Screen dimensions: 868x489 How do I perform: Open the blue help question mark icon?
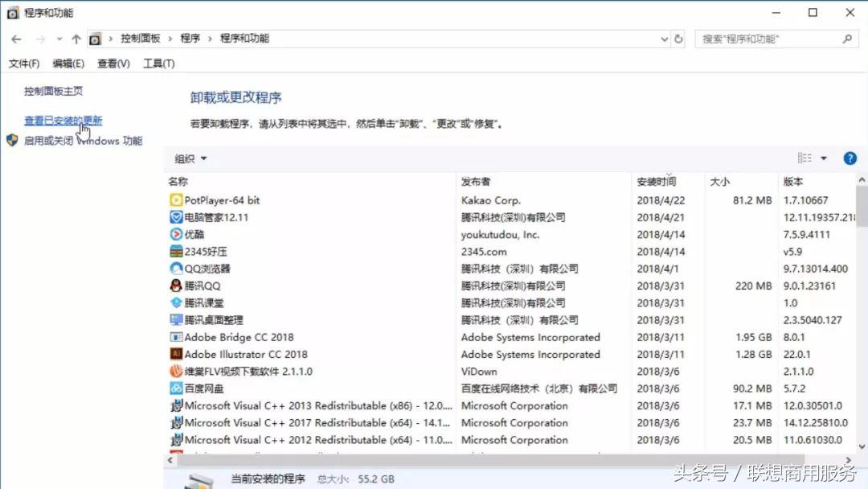850,158
